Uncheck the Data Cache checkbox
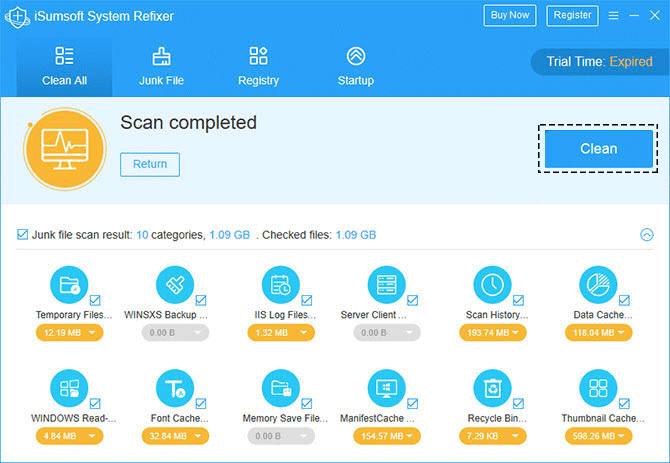Image resolution: width=670 pixels, height=463 pixels. click(624, 300)
